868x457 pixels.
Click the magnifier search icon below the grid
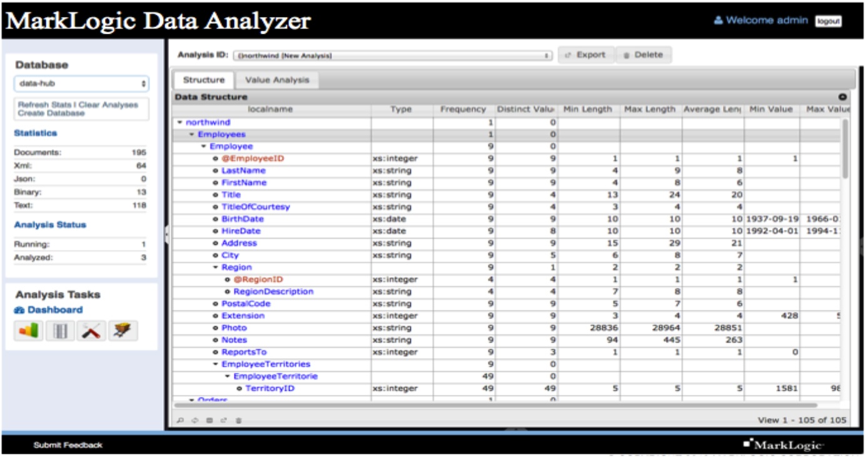coord(180,421)
